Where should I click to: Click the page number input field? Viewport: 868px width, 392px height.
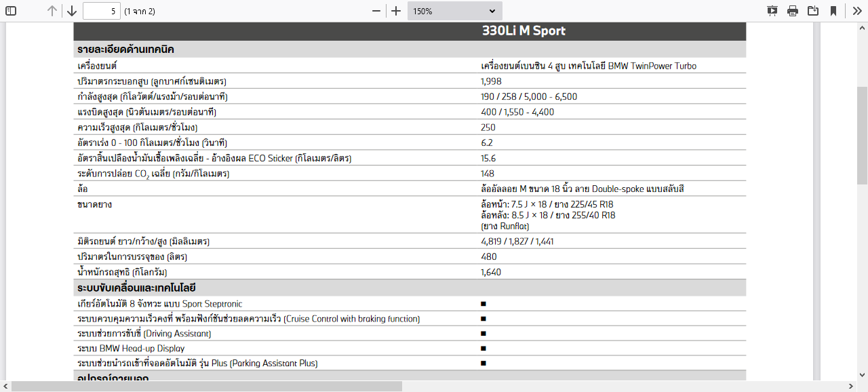point(102,11)
